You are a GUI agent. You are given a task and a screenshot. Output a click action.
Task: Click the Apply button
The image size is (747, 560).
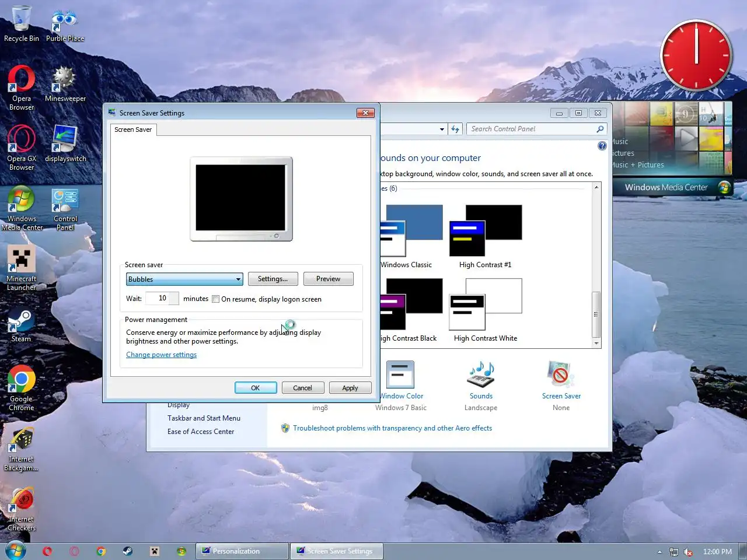(350, 388)
